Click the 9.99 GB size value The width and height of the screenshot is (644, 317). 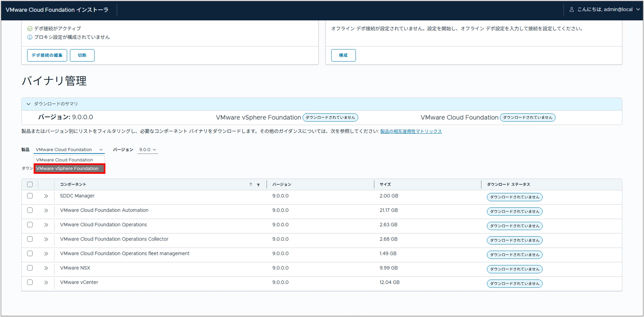coord(389,268)
